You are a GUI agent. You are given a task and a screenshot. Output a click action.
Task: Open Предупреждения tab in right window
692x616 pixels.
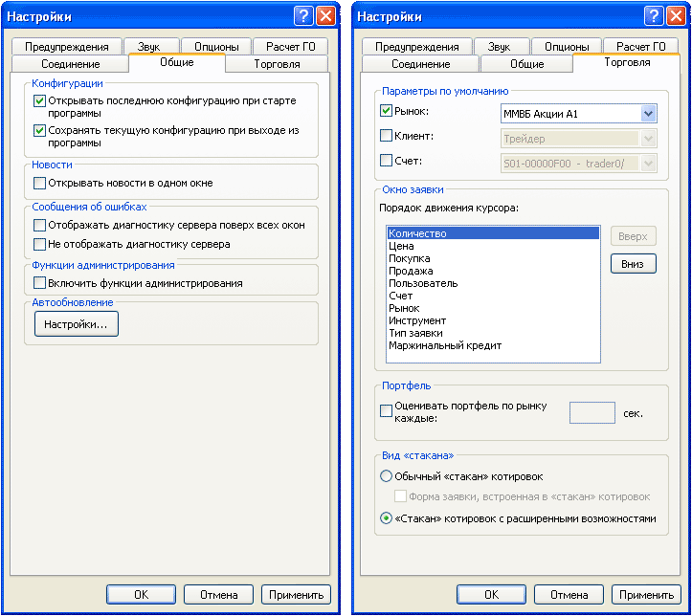tap(417, 46)
